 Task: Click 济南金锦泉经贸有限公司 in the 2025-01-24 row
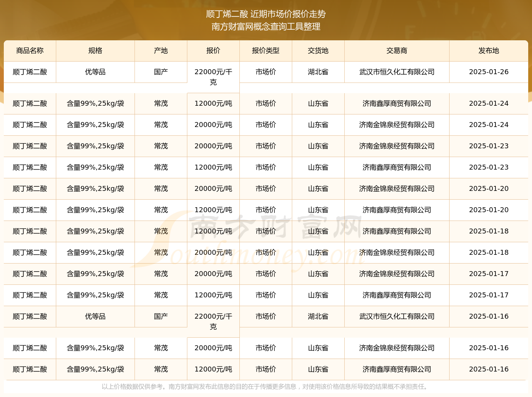[x=397, y=125]
